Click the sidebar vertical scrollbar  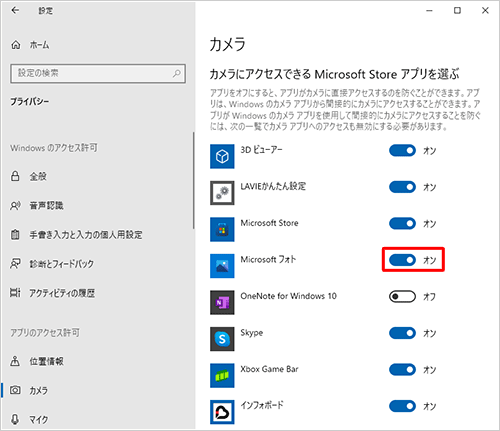pos(193,180)
